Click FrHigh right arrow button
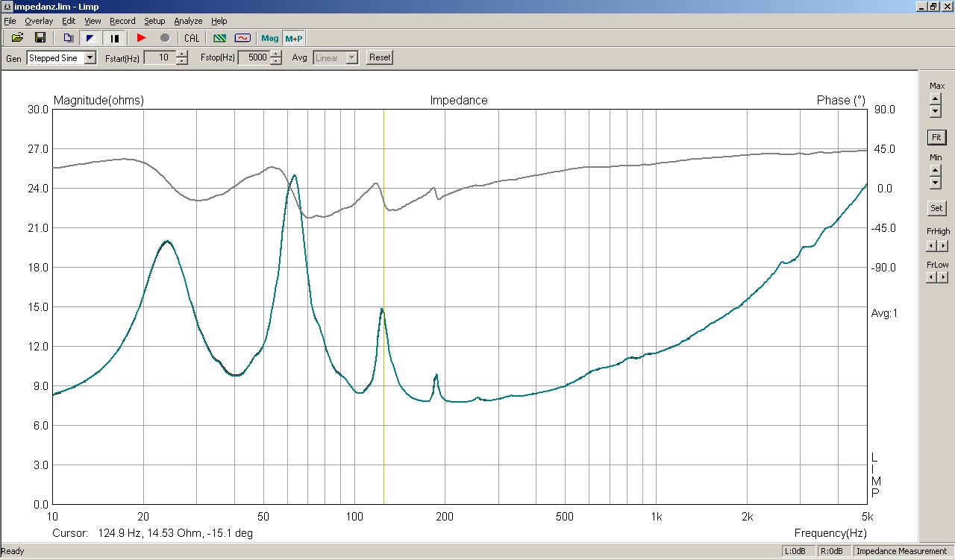 pyautogui.click(x=943, y=246)
